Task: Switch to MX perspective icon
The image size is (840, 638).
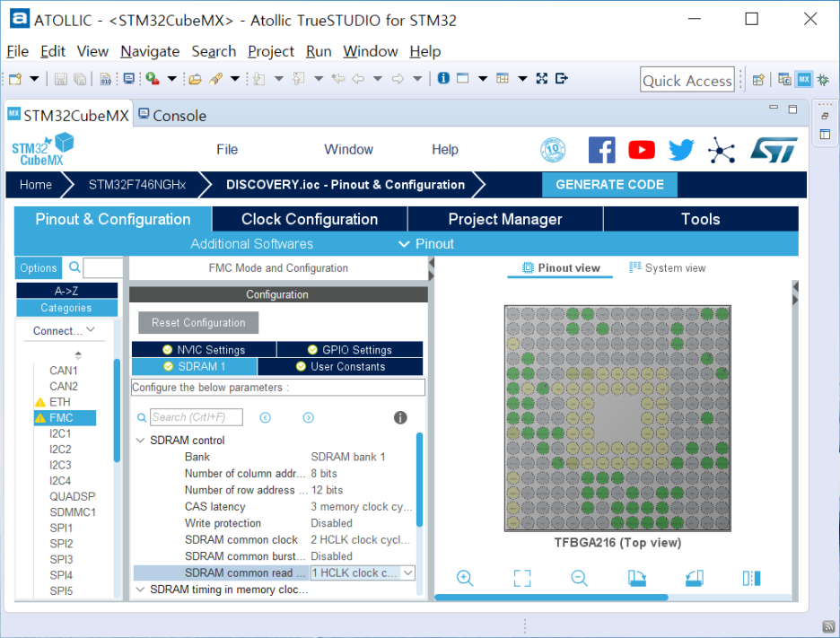Action: (804, 80)
